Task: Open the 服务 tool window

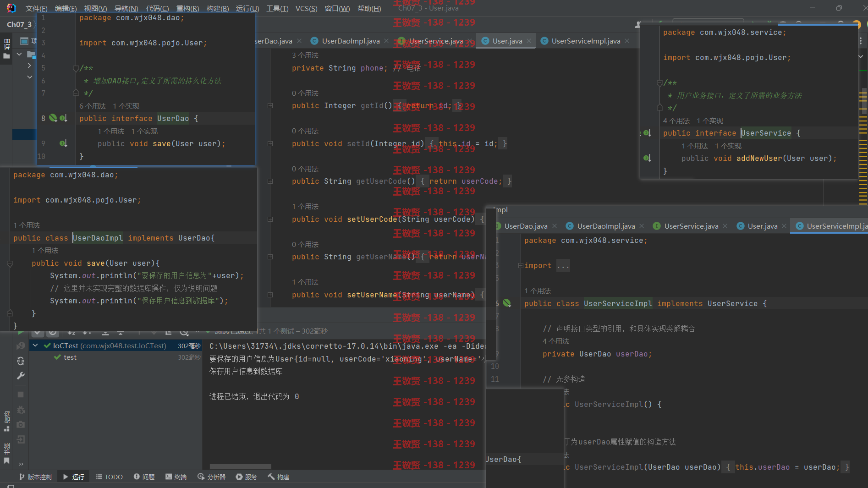Action: pyautogui.click(x=246, y=477)
